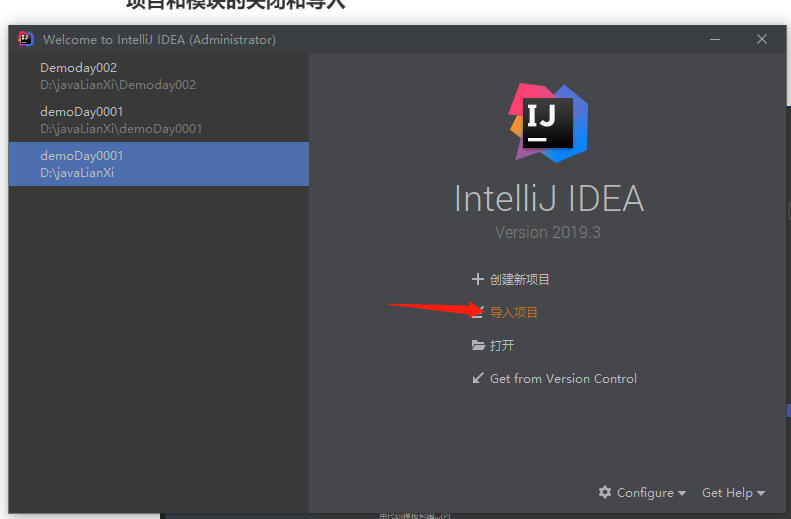Close the Welcome to IntelliJ IDEA window

point(762,40)
